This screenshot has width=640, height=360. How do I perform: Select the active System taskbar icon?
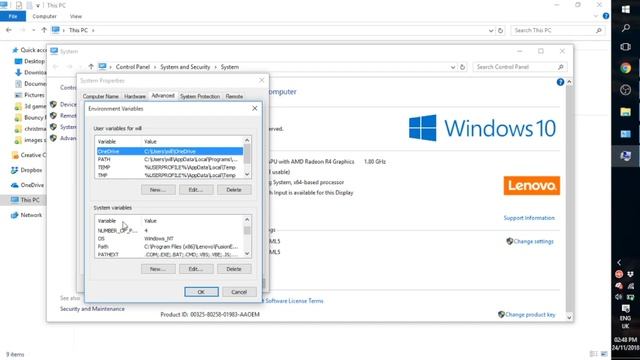[625, 156]
